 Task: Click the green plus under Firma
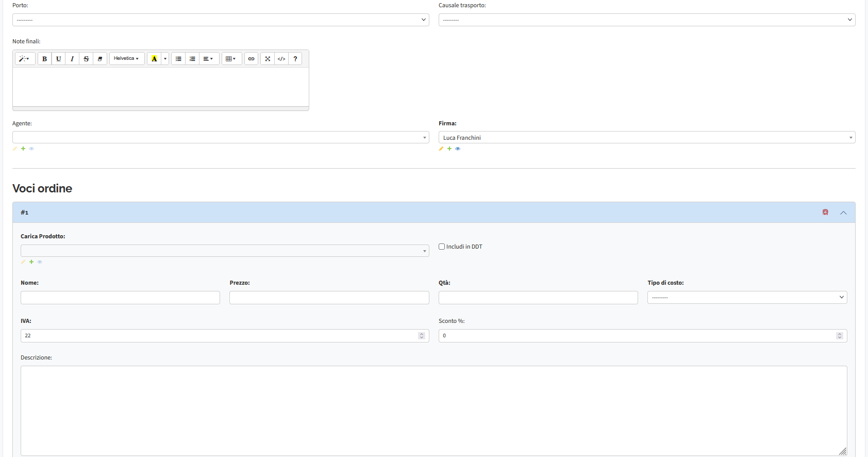pyautogui.click(x=449, y=149)
